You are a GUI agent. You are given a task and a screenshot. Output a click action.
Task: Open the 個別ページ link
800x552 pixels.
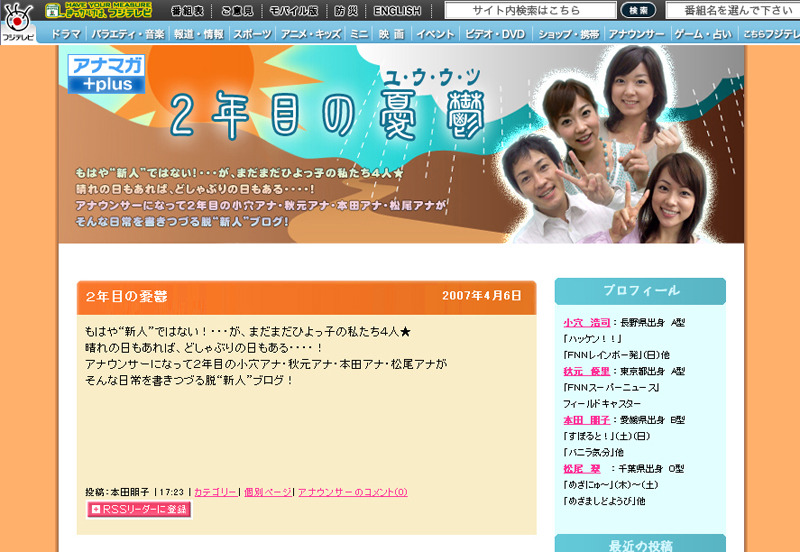[268, 492]
